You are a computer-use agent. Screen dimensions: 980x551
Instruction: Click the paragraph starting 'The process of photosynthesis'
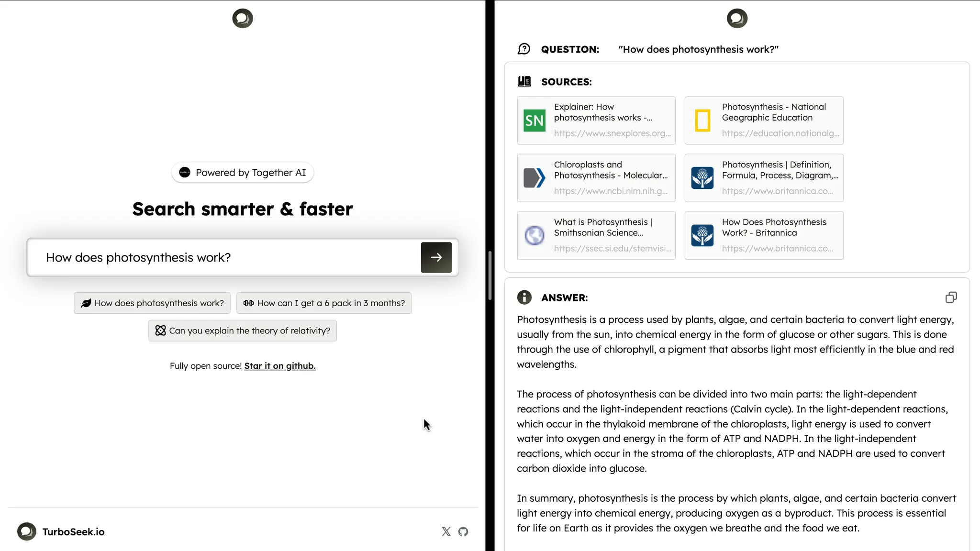coord(733,431)
